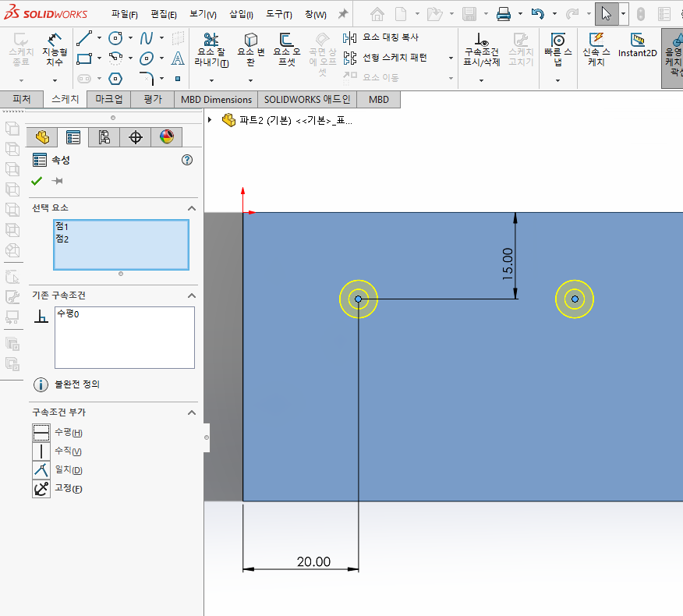Switch to the 마크업 tab
The width and height of the screenshot is (683, 616).
(x=109, y=99)
